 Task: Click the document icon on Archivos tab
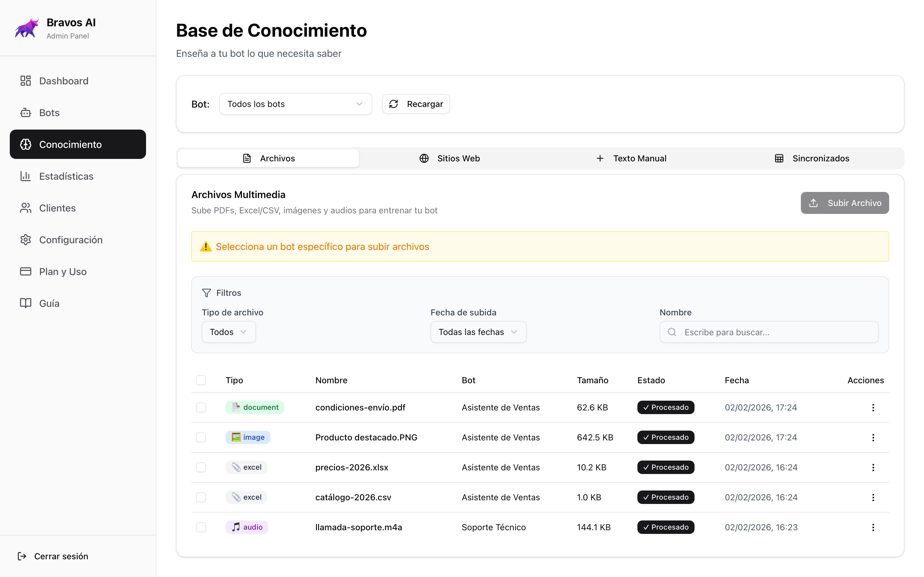point(247,158)
